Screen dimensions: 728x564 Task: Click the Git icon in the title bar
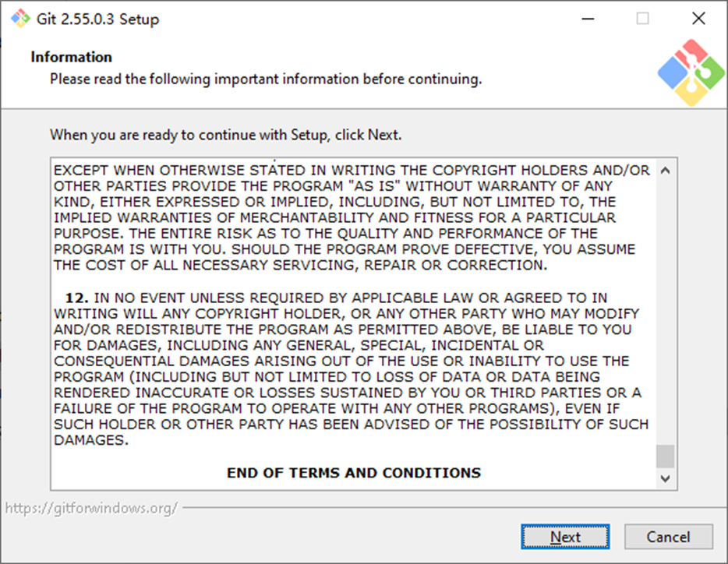[x=20, y=19]
